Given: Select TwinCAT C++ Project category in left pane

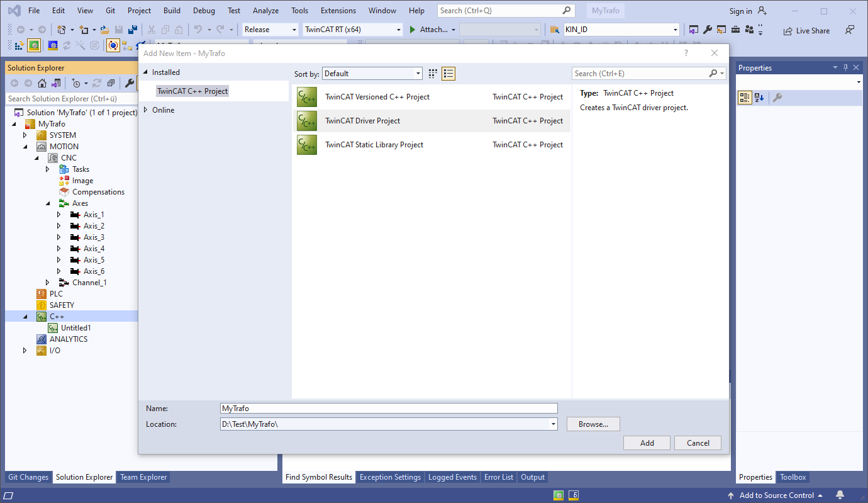Looking at the screenshot, I should (192, 91).
